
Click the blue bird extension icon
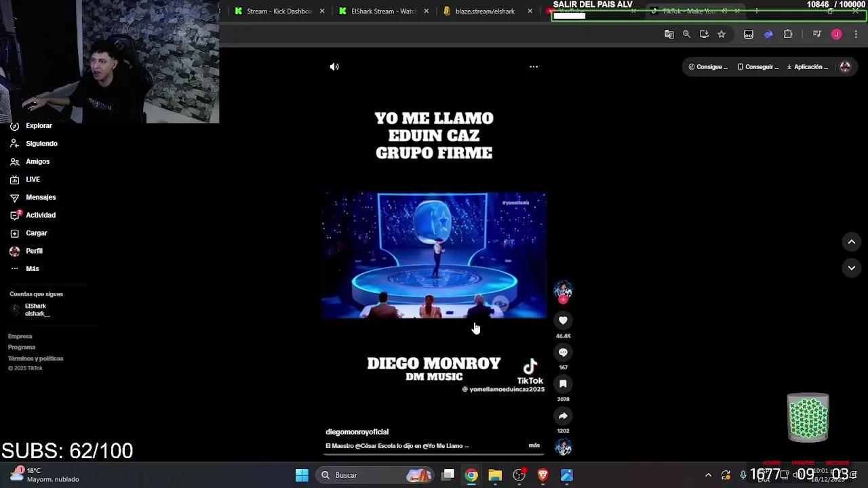(x=768, y=34)
